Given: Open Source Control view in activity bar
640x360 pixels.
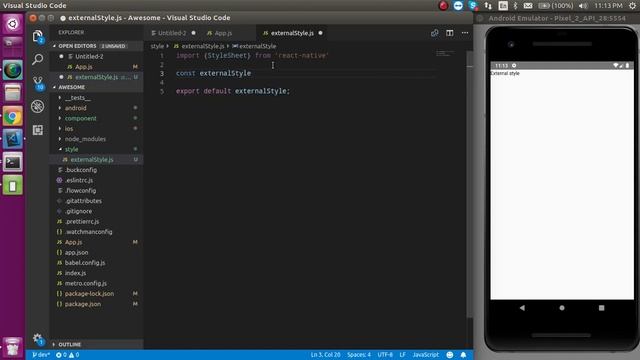Looking at the screenshot, I should pos(38,83).
